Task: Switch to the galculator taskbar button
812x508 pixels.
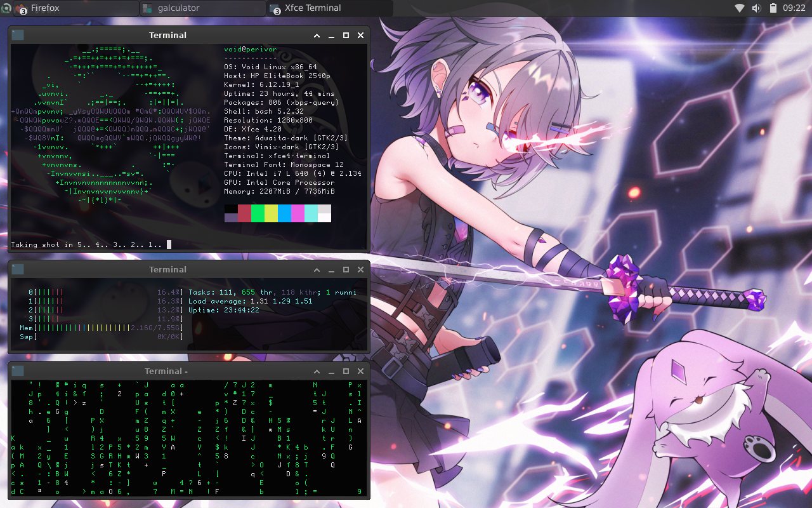Action: coord(203,8)
